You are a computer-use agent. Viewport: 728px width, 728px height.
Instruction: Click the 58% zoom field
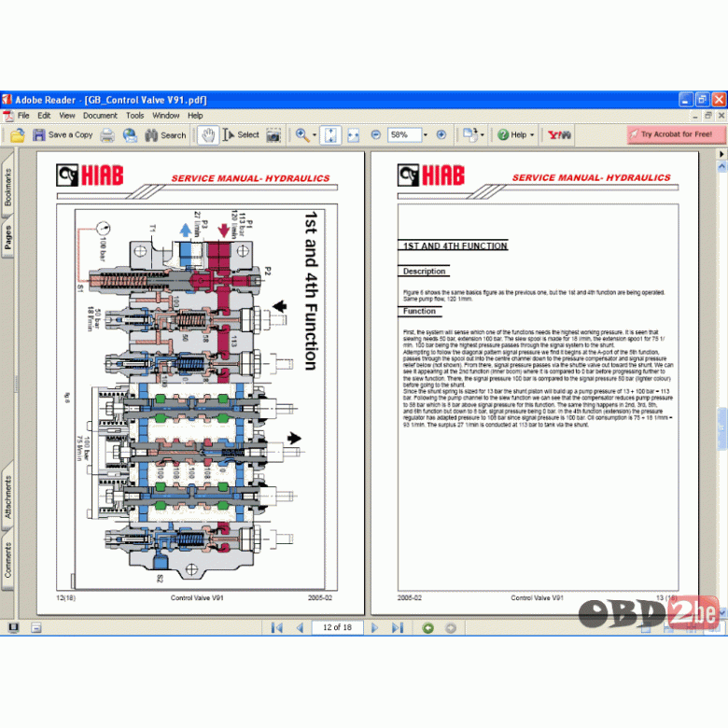(x=404, y=134)
